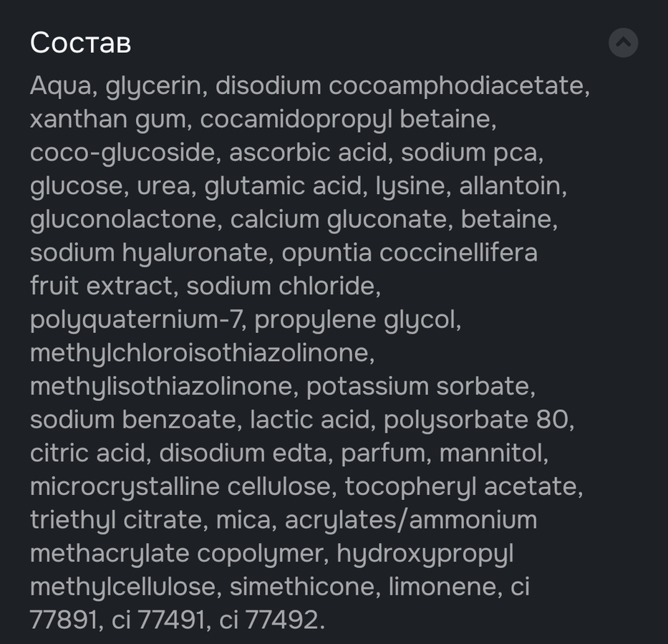This screenshot has width=668, height=644.
Task: Click the hydroxypropyl ingredient word
Action: click(425, 554)
